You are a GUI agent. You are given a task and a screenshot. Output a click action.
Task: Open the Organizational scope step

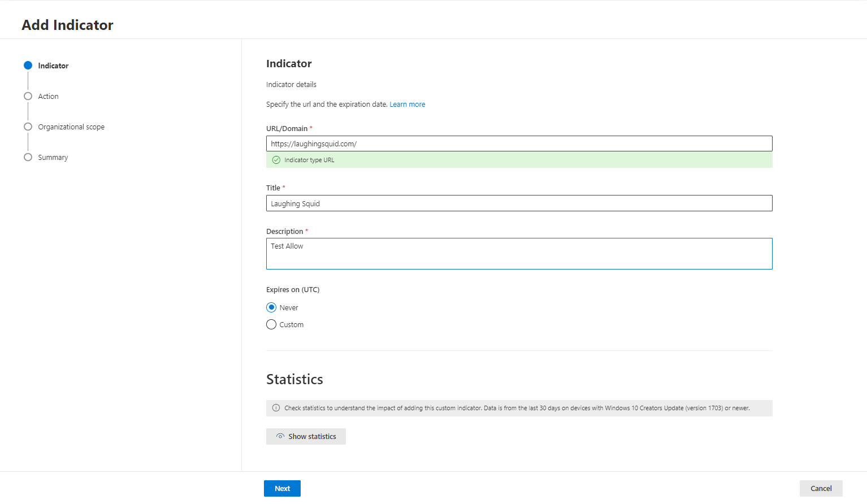pos(71,127)
